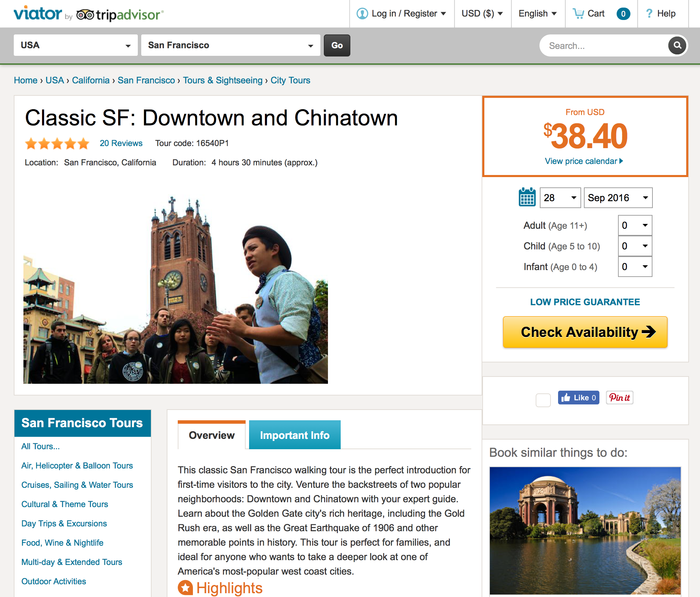Open the Sep 2016 month dropdown

618,198
